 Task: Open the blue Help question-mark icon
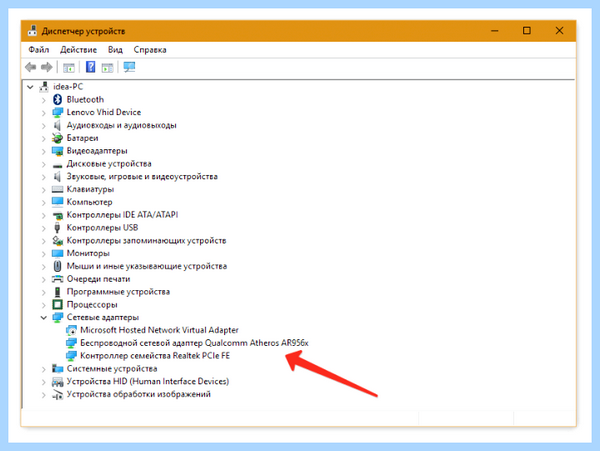(x=90, y=67)
